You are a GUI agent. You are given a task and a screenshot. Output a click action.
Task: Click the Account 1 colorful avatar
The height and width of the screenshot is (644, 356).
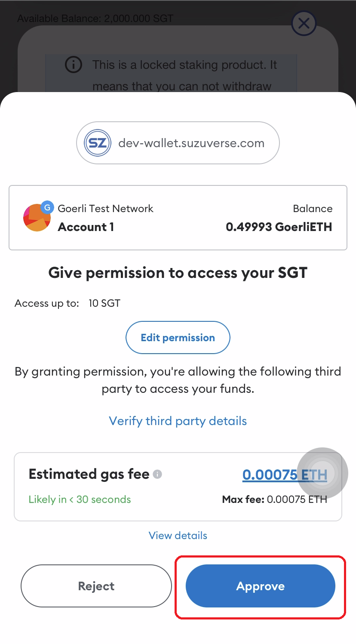coord(36,219)
